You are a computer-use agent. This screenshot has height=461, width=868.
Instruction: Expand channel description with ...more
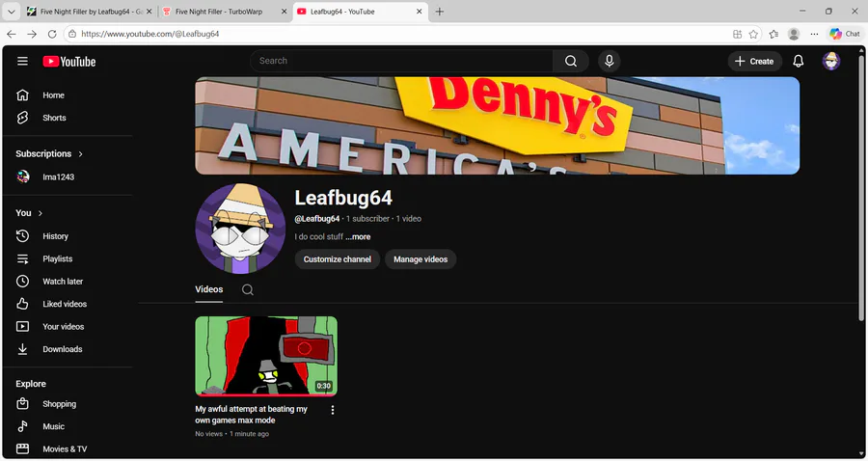pyautogui.click(x=358, y=237)
